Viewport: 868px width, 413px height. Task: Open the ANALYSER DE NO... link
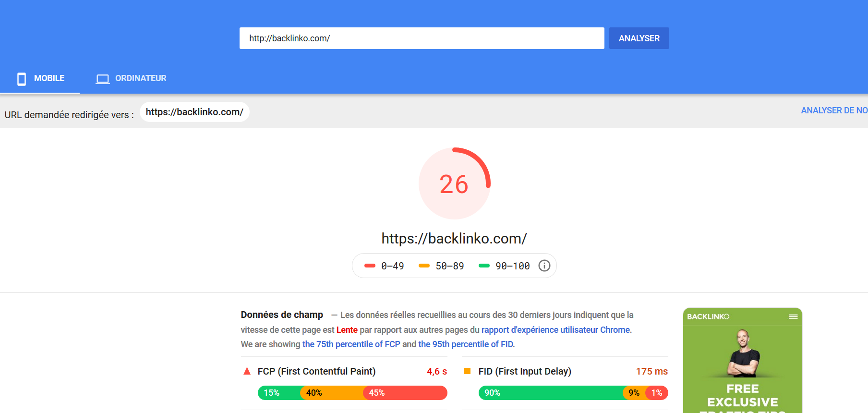[834, 110]
